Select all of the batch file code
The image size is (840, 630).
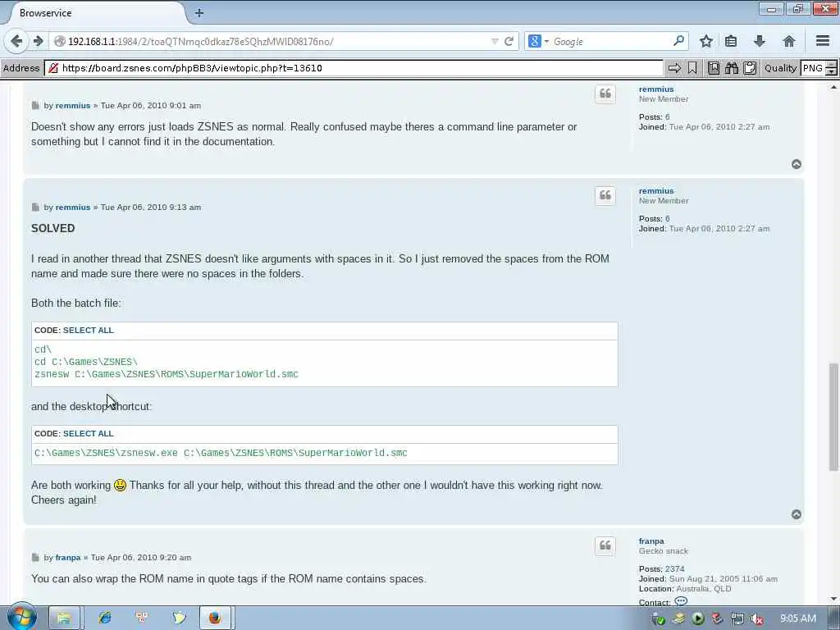(x=89, y=330)
